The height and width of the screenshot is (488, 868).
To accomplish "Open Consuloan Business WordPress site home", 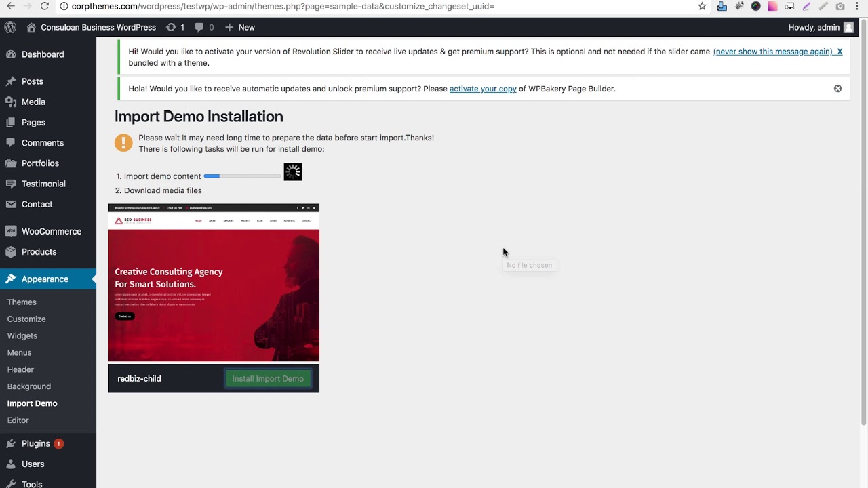I will tap(92, 27).
